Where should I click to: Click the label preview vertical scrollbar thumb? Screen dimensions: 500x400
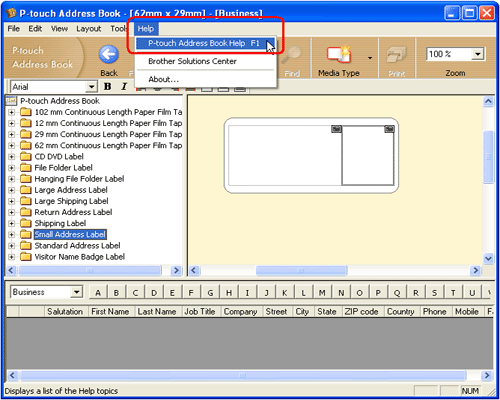point(488,157)
